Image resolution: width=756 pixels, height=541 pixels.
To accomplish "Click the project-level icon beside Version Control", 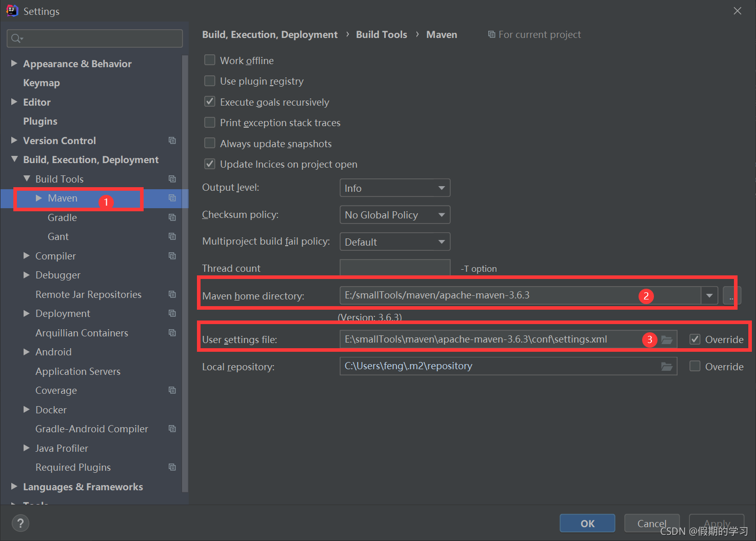I will click(x=172, y=141).
